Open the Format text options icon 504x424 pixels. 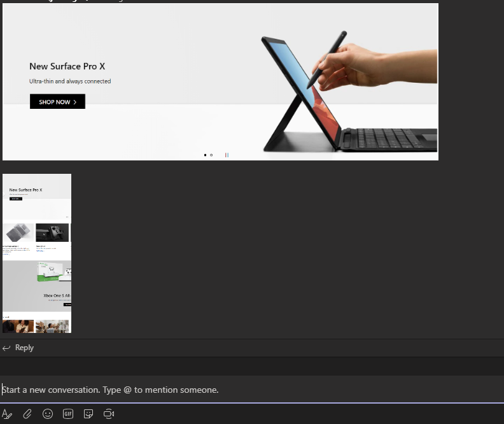coord(7,414)
